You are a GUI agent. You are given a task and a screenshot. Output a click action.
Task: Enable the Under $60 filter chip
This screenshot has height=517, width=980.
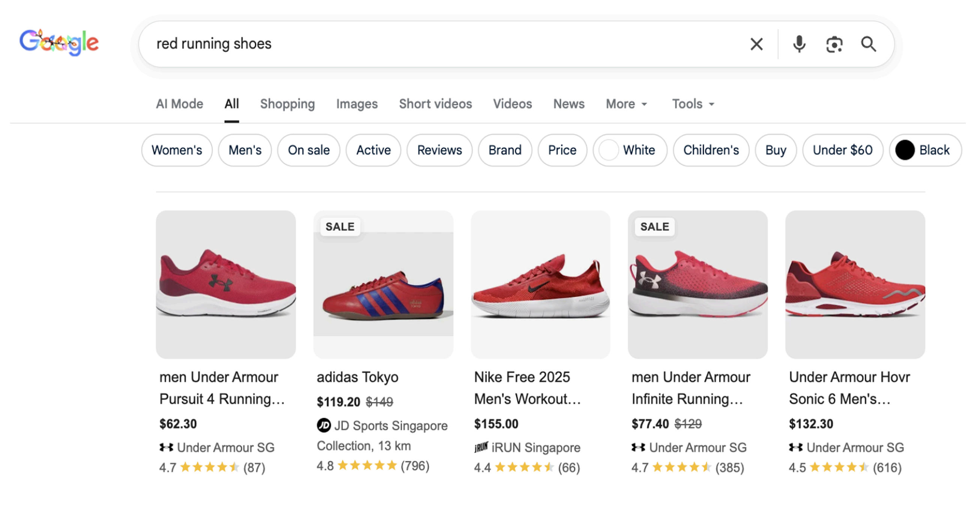(x=842, y=150)
